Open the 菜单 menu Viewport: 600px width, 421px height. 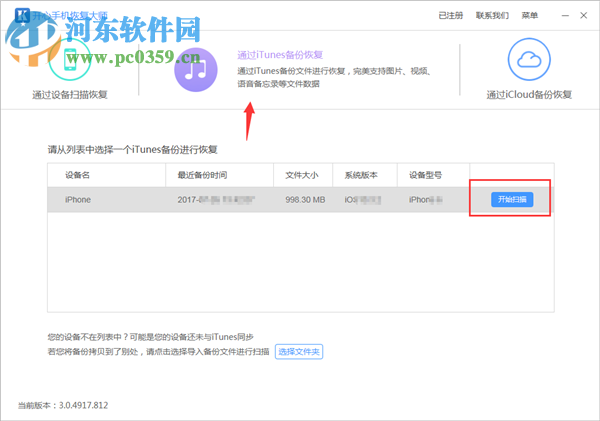[530, 15]
